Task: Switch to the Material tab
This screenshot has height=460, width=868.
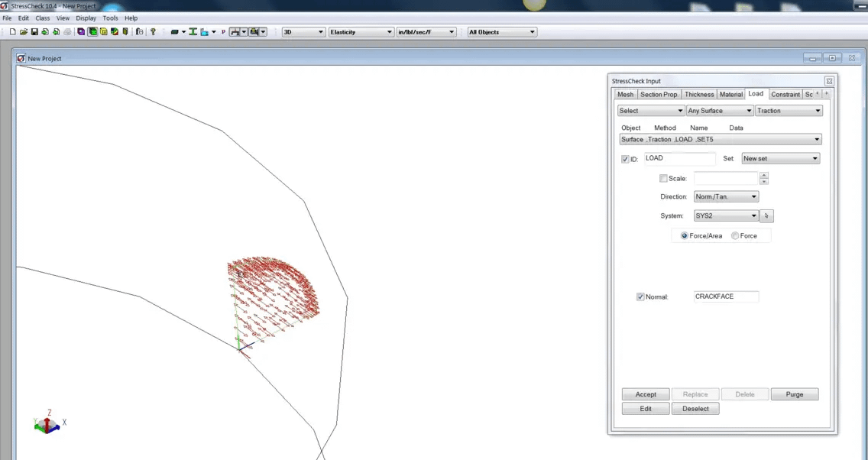Action: [x=730, y=94]
